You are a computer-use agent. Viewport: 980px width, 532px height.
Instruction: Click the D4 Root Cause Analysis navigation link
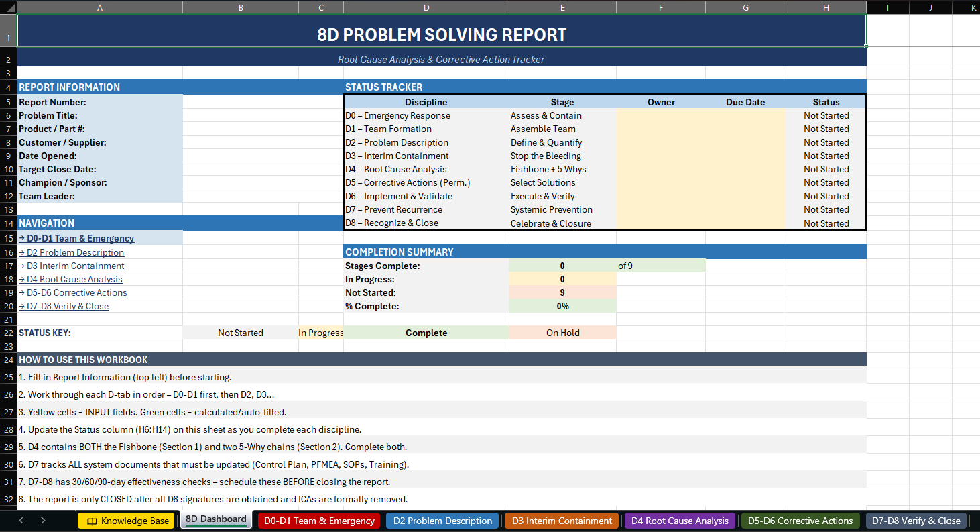pyautogui.click(x=72, y=279)
